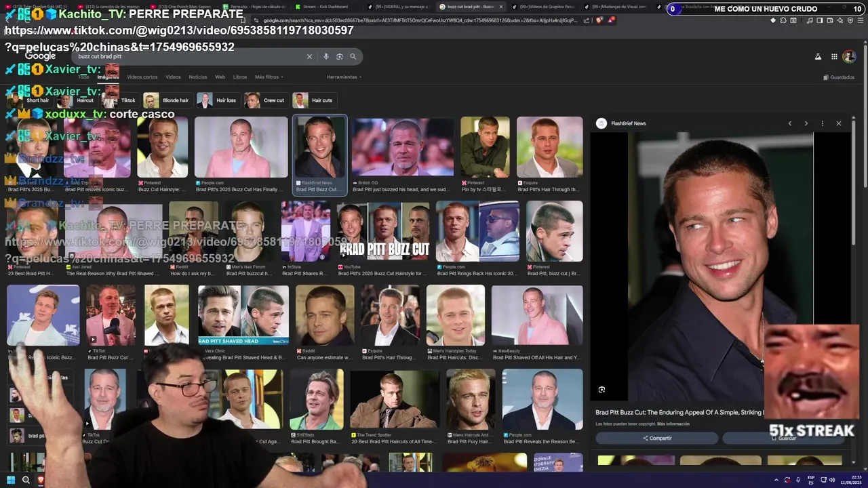Open the Brave browser taskbar icon

tap(41, 480)
